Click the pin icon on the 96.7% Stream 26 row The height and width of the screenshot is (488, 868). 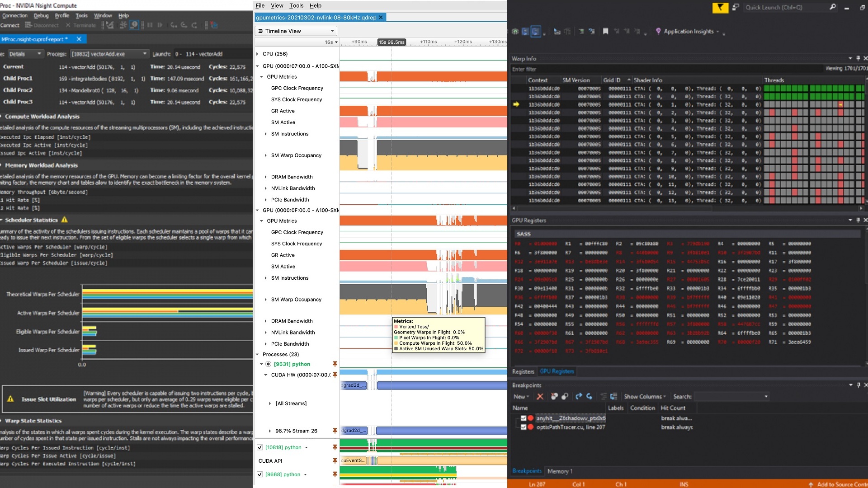click(x=335, y=431)
